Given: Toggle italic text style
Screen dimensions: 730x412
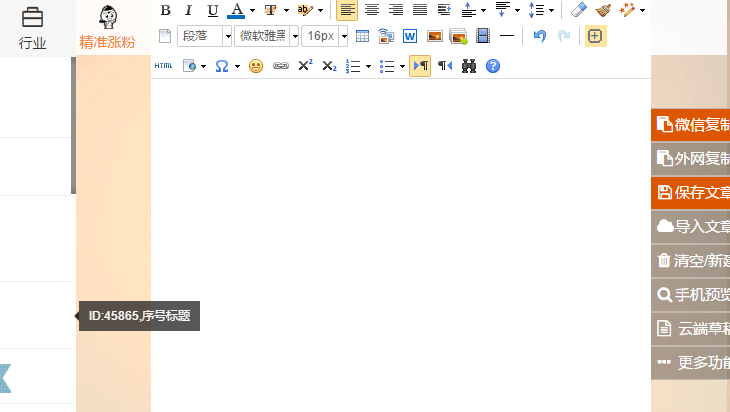Looking at the screenshot, I should pos(188,10).
